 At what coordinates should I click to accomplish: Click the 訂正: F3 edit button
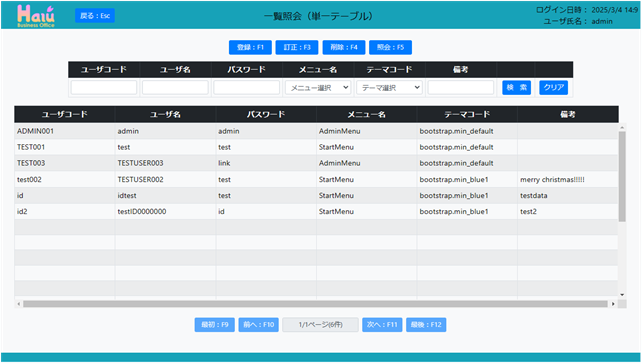pyautogui.click(x=297, y=47)
